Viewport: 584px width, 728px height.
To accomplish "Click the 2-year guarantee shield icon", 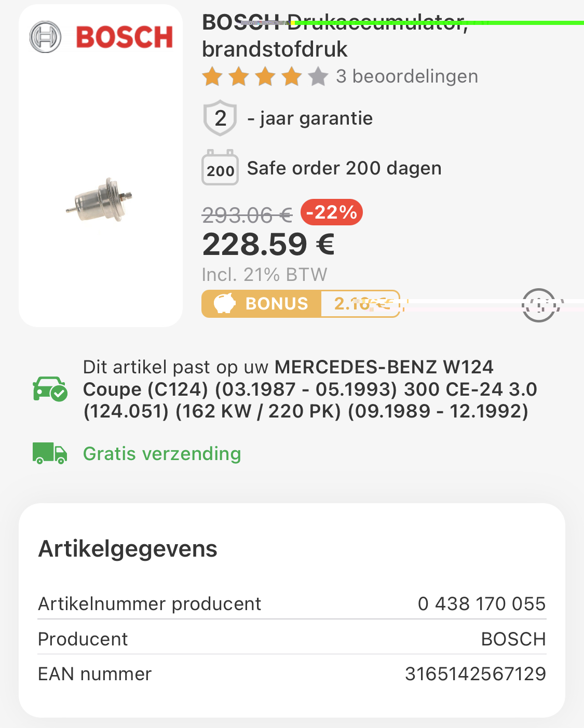I will [220, 118].
